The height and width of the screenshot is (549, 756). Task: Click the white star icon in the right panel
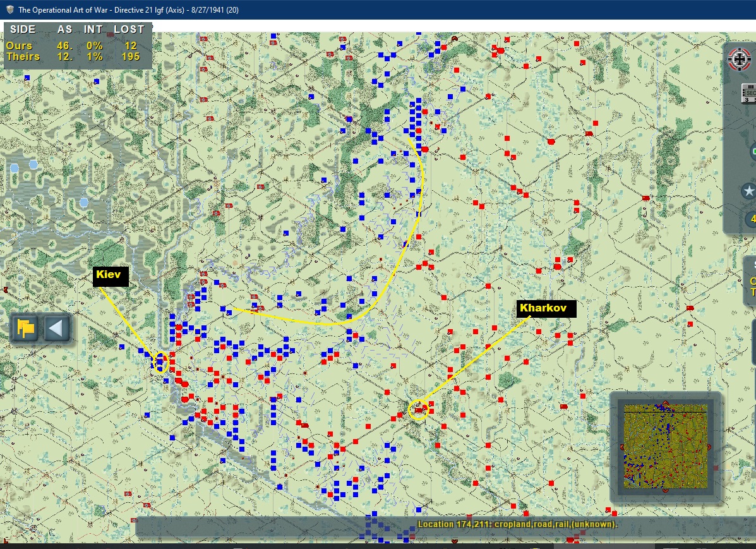(748, 191)
